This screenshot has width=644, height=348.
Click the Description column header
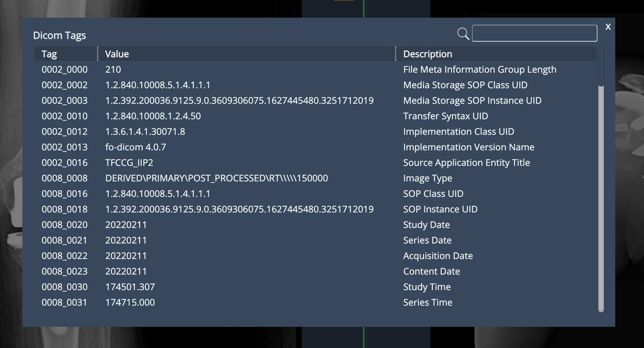[x=427, y=54]
